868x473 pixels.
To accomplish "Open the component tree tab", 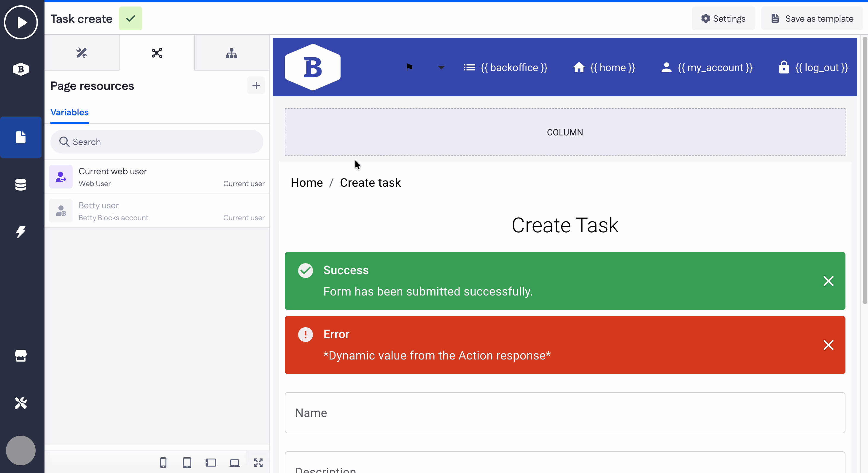I will [x=231, y=53].
